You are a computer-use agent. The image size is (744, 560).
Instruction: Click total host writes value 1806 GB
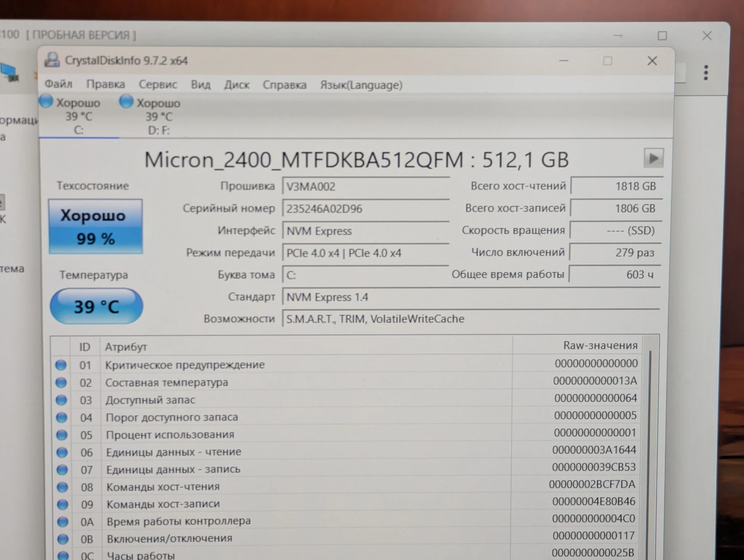(x=616, y=208)
